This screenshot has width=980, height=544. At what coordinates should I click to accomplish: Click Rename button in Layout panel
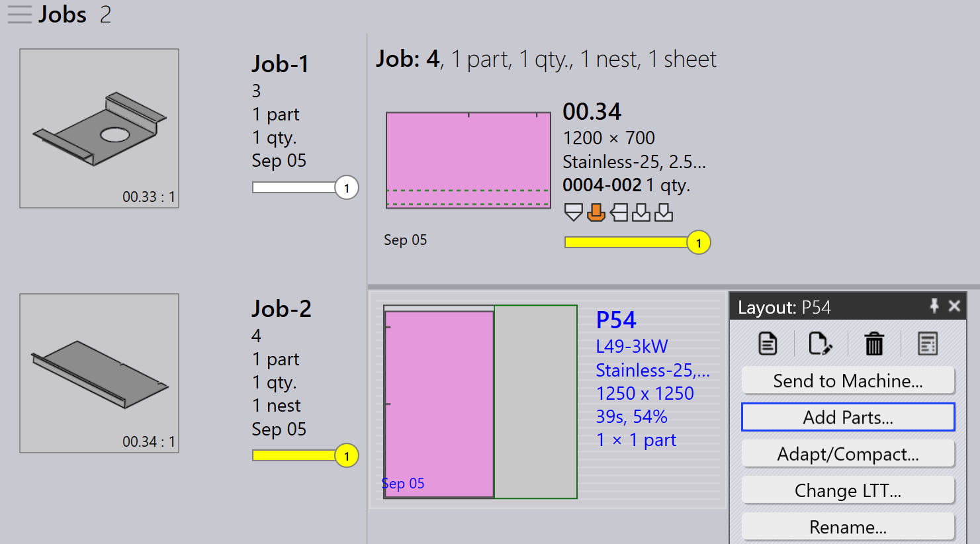(x=848, y=526)
